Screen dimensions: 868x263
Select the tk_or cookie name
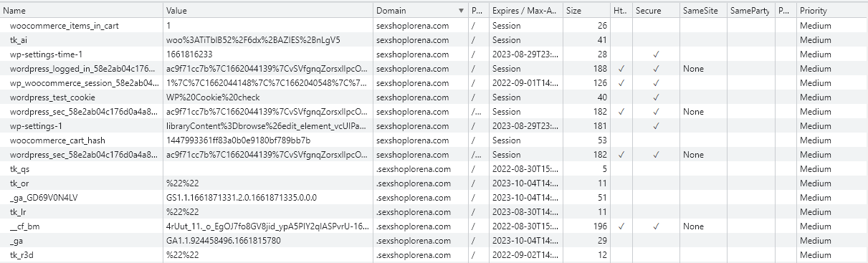(19, 183)
